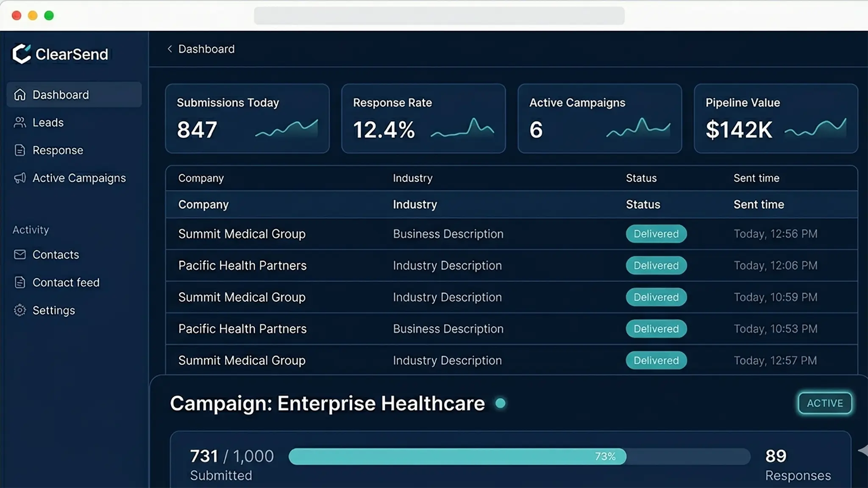Click the Pipeline Value $142K figure

pos(739,130)
